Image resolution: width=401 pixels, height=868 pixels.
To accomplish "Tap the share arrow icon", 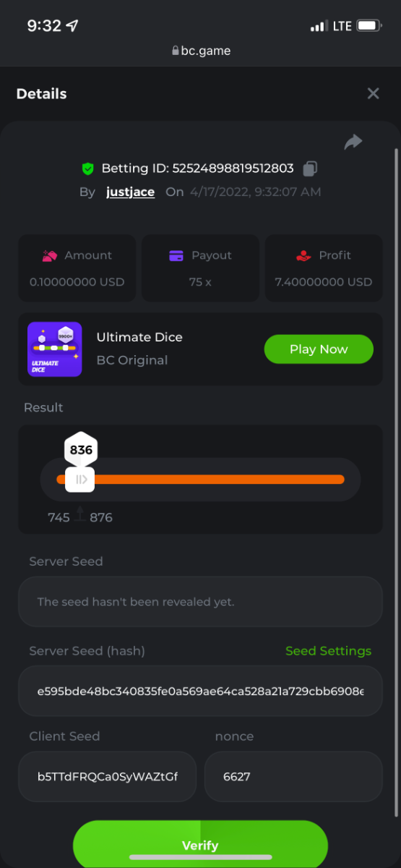I will (x=353, y=142).
